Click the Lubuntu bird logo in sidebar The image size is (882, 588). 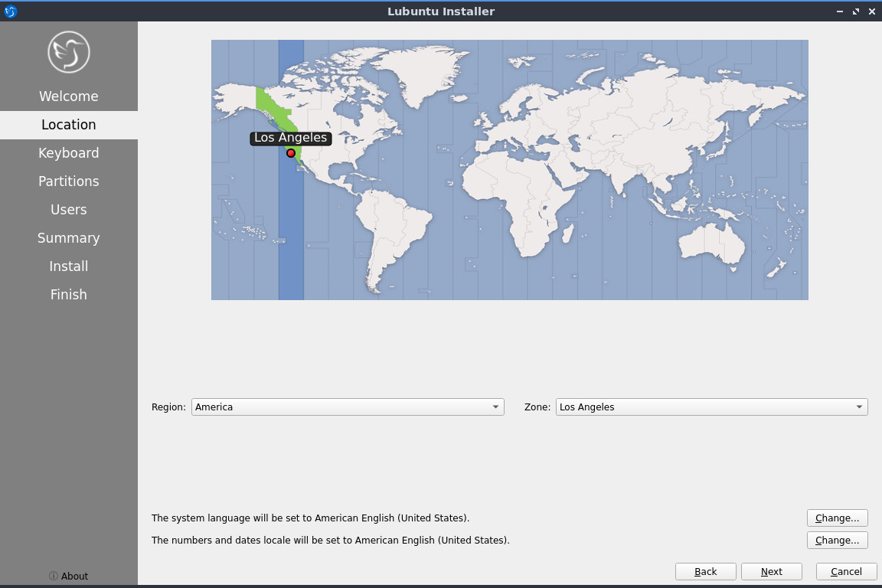[x=69, y=52]
